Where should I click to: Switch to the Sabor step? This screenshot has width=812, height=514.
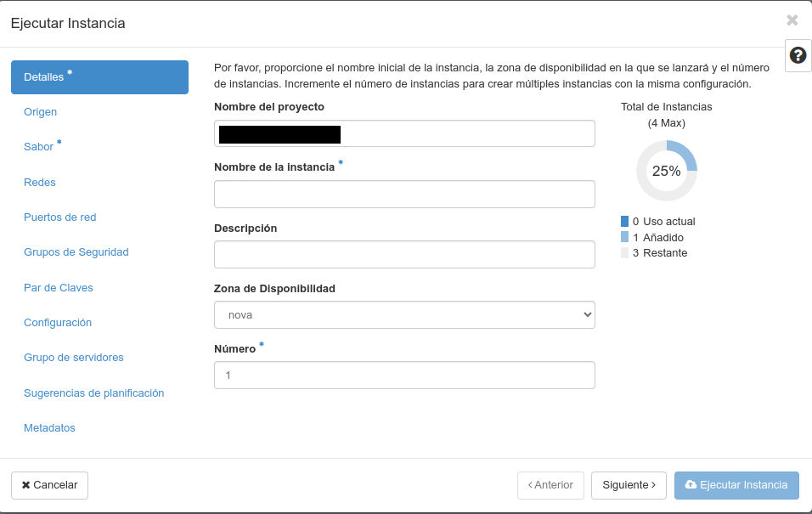point(37,146)
